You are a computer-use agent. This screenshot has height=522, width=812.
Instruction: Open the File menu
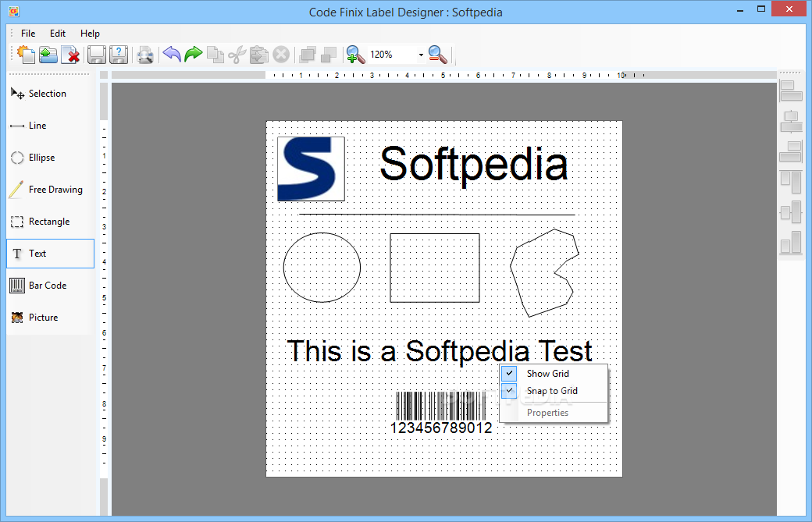point(28,34)
